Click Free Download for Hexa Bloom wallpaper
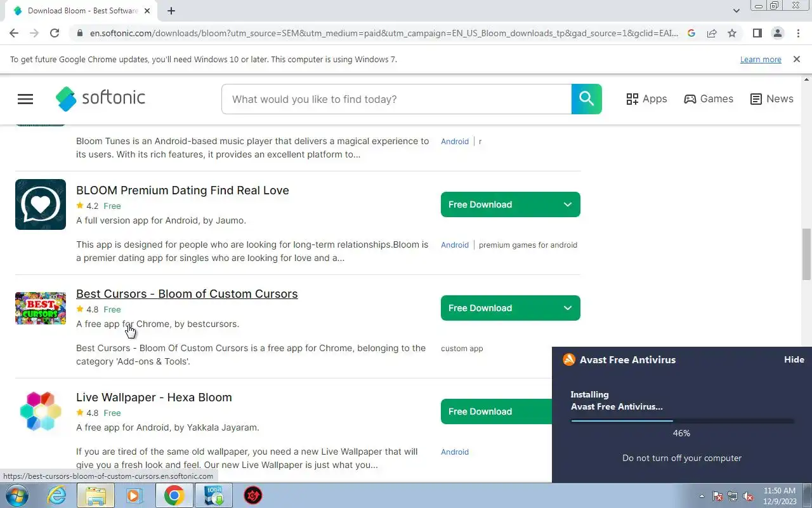The height and width of the screenshot is (508, 812). click(497, 411)
